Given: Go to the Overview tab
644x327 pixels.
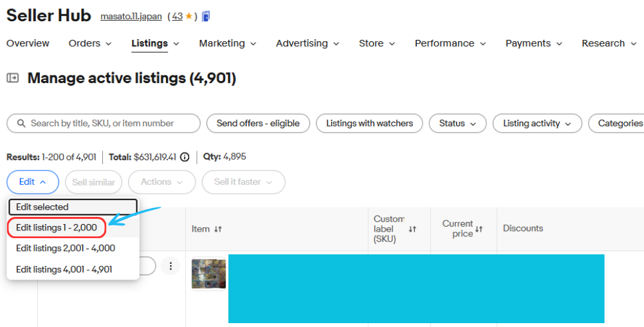Looking at the screenshot, I should pos(28,43).
